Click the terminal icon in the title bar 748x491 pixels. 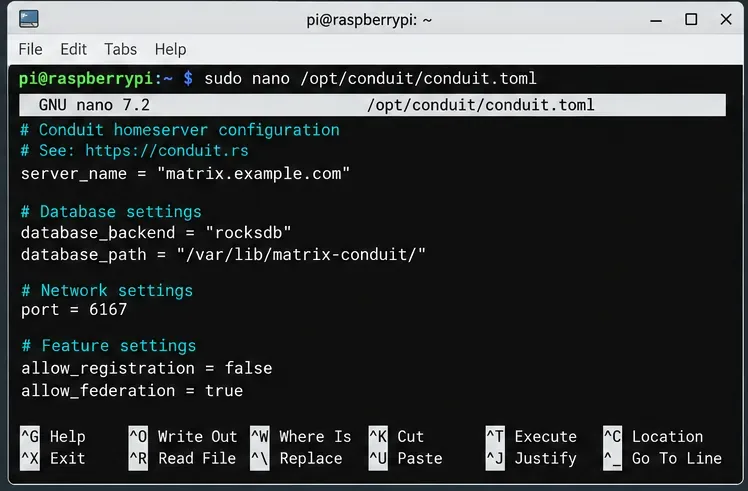(29, 19)
